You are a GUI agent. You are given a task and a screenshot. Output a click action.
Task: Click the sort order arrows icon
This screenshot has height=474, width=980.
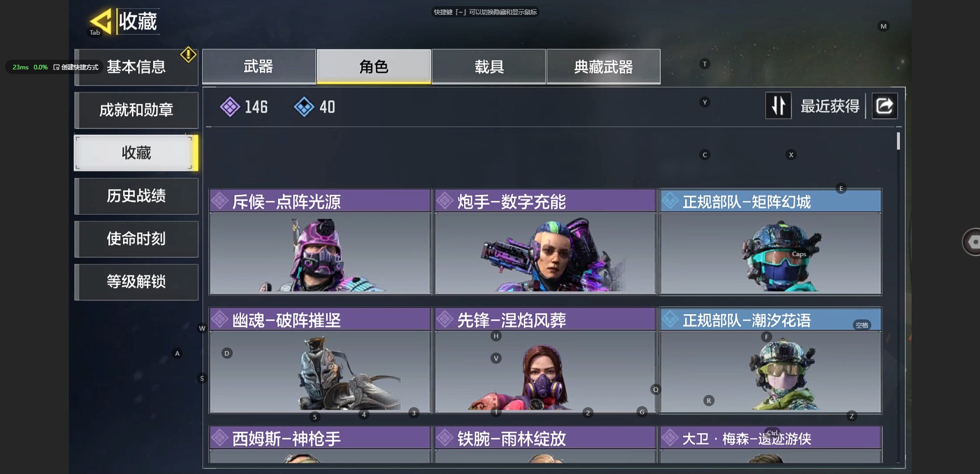click(x=778, y=106)
